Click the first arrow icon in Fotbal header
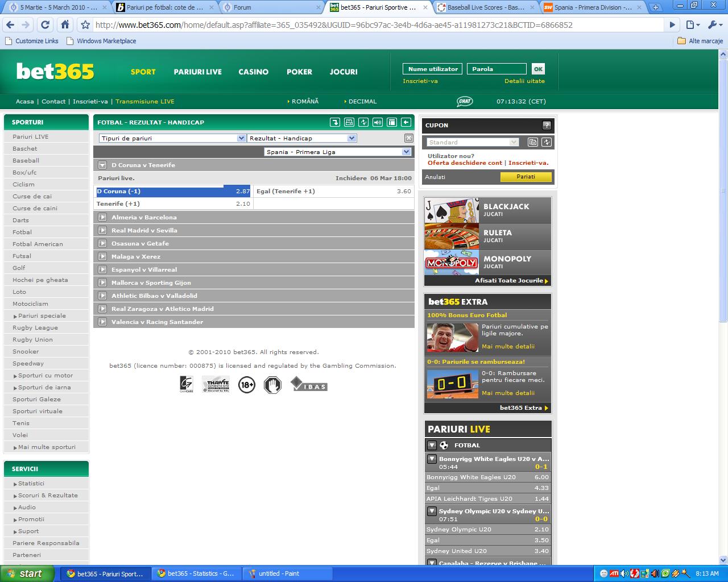This screenshot has width=728, height=582. 335,122
